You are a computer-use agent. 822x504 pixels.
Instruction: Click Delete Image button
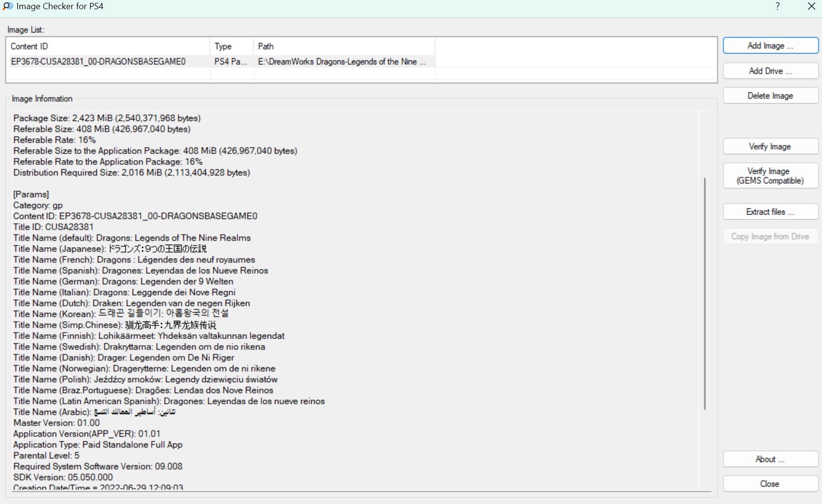pyautogui.click(x=770, y=96)
